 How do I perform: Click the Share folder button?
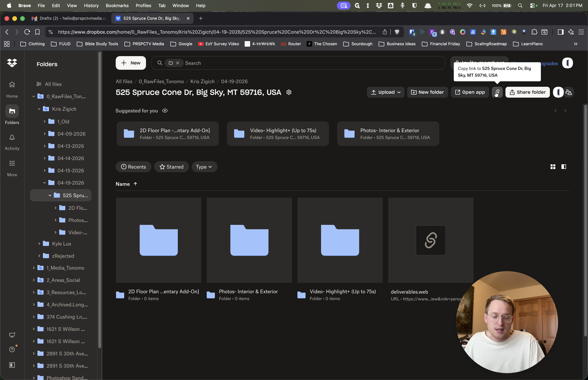(x=528, y=92)
